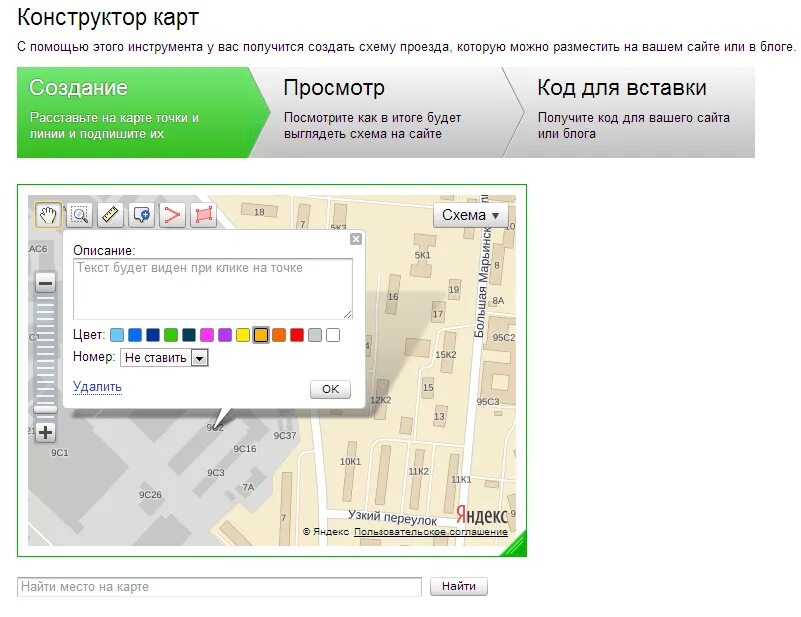Viewport: 801px width, 617px height.
Task: Zoom in with the plus button
Action: pos(45,433)
